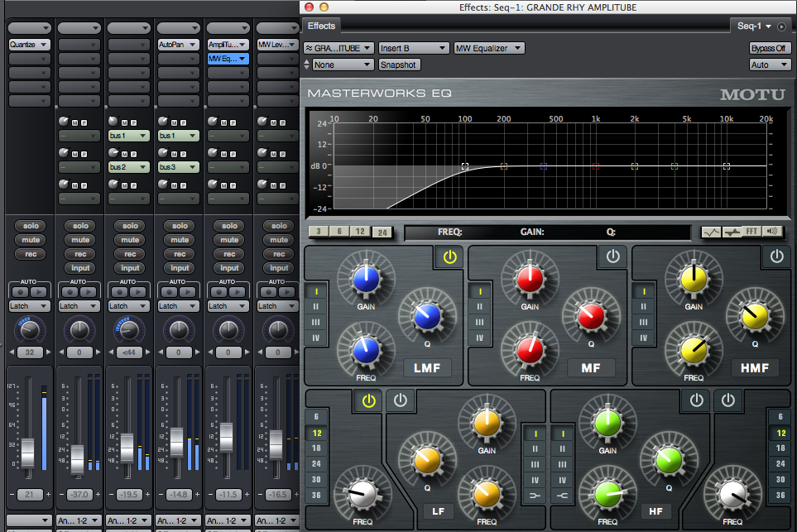The width and height of the screenshot is (797, 532).
Task: Click the Effects tab
Action: [321, 26]
